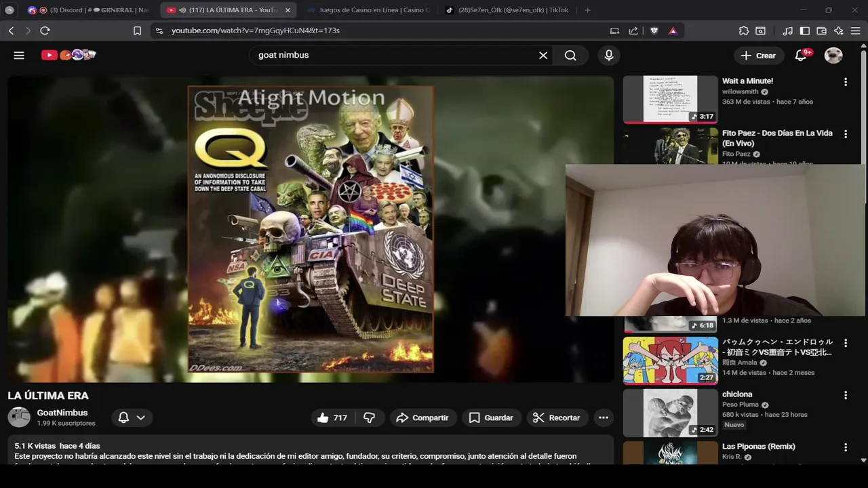This screenshot has height=488, width=868.
Task: Open Brave Shields lion icon
Action: (654, 30)
